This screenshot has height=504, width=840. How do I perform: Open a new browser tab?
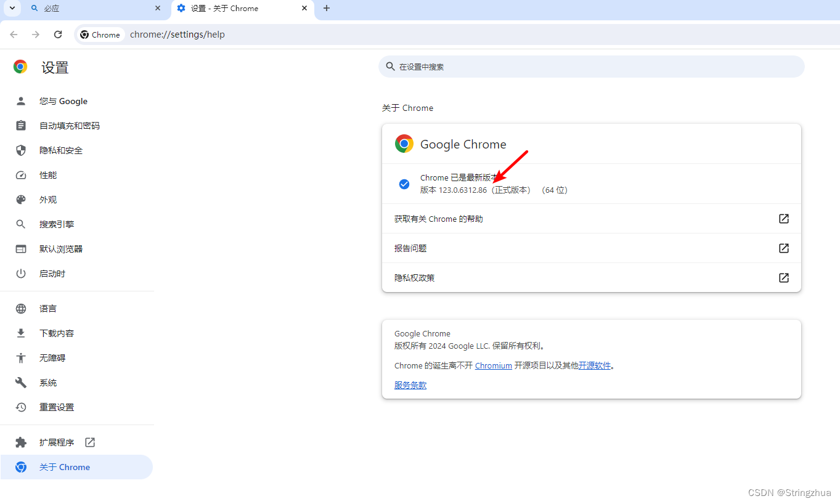tap(327, 9)
